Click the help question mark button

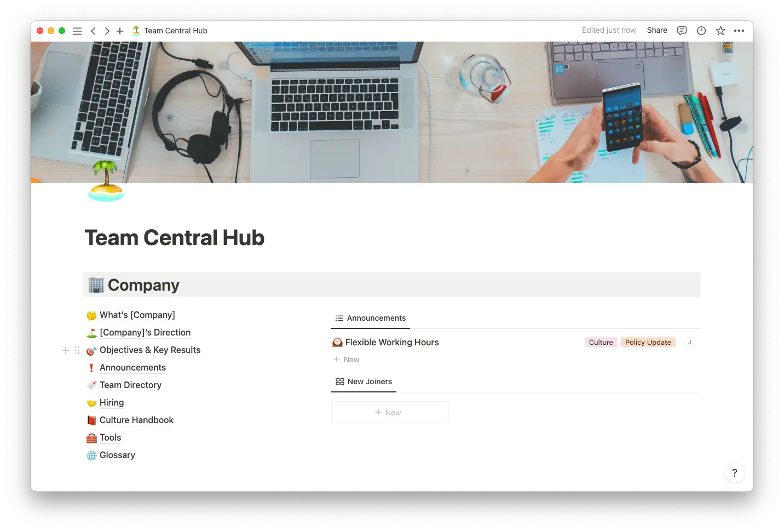tap(735, 473)
